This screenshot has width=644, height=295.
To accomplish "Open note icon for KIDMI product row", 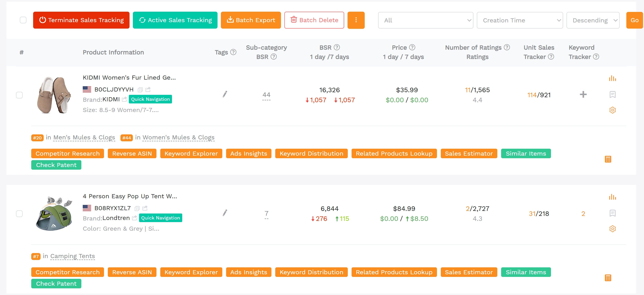I will click(612, 94).
